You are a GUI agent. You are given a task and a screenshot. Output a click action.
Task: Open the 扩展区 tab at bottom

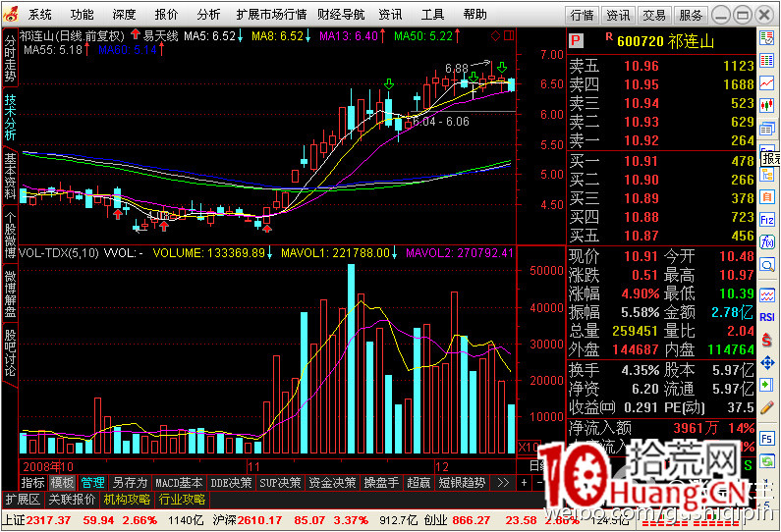pos(23,500)
